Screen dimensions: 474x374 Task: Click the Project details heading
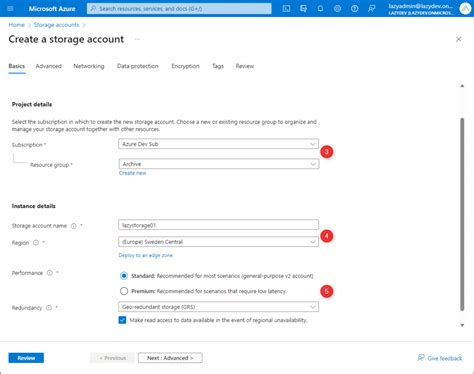pos(32,104)
